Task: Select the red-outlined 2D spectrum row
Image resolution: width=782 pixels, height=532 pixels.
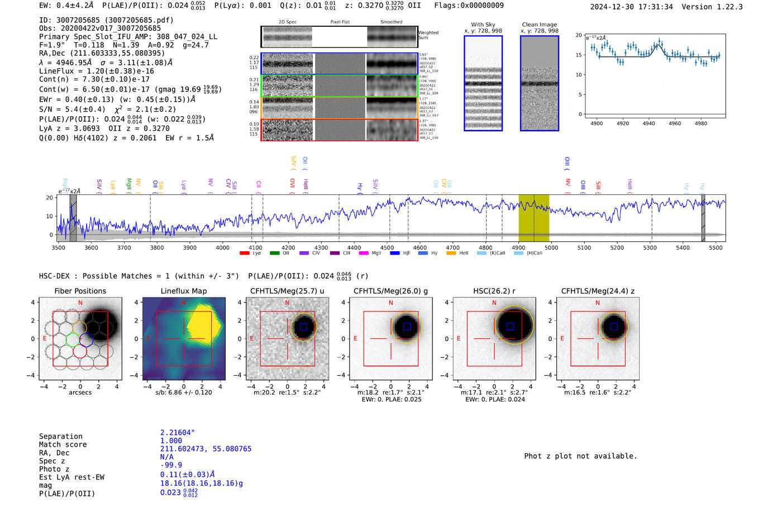Action: tap(339, 130)
